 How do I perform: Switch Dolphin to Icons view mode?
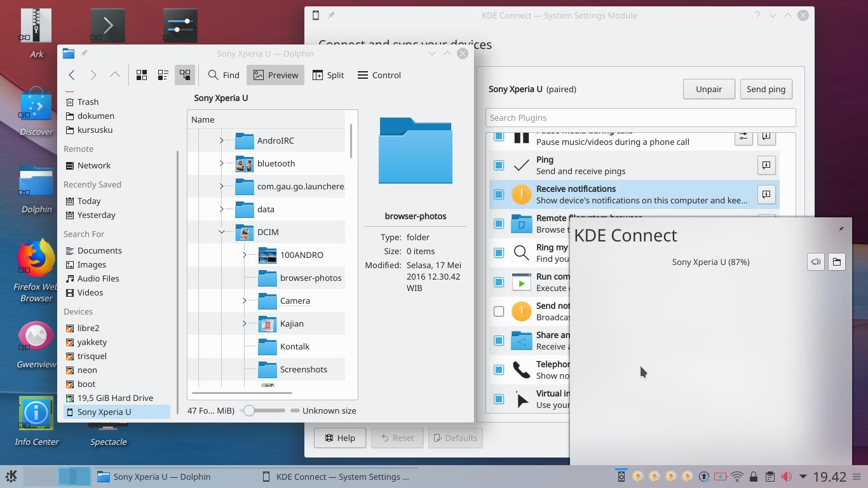coord(142,75)
